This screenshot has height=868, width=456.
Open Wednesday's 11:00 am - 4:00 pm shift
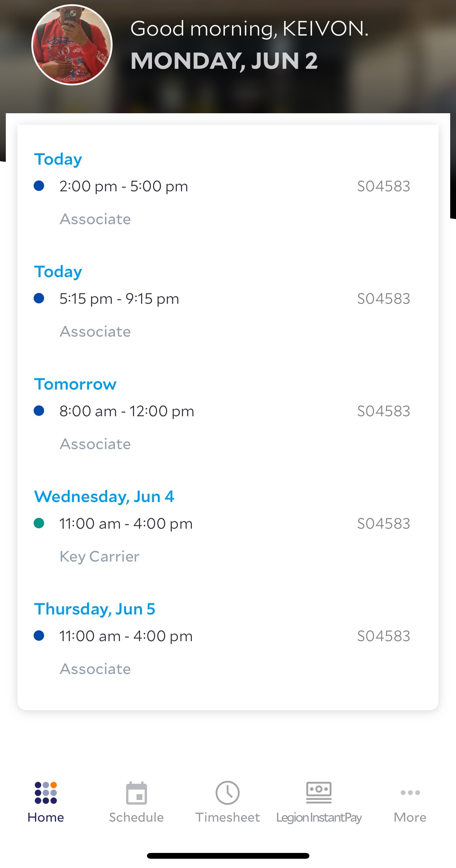[126, 524]
